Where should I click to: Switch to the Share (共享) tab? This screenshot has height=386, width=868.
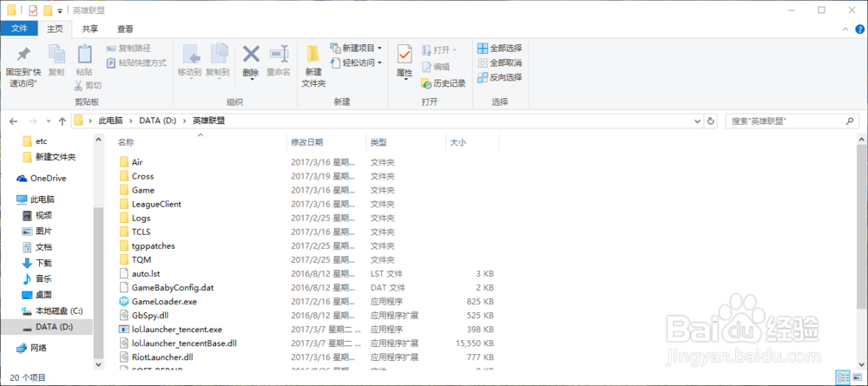coord(90,29)
